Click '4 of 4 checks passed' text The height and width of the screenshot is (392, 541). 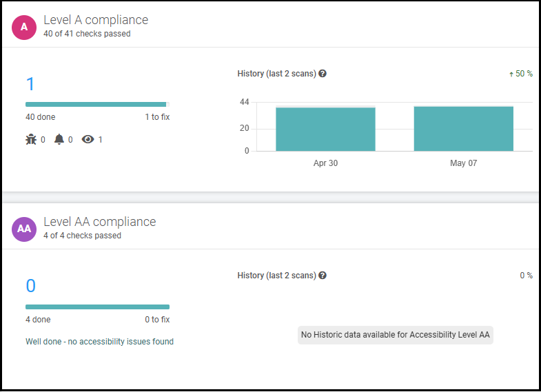click(82, 236)
